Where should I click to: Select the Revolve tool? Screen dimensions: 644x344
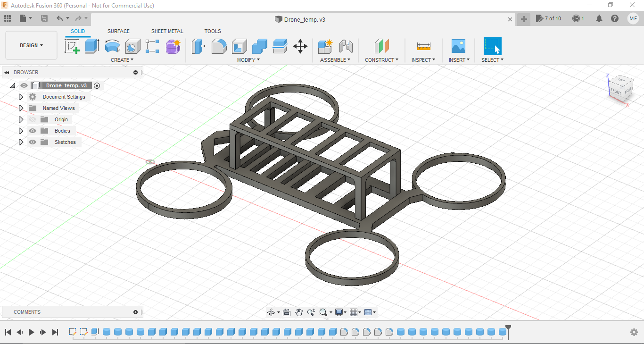[x=112, y=46]
